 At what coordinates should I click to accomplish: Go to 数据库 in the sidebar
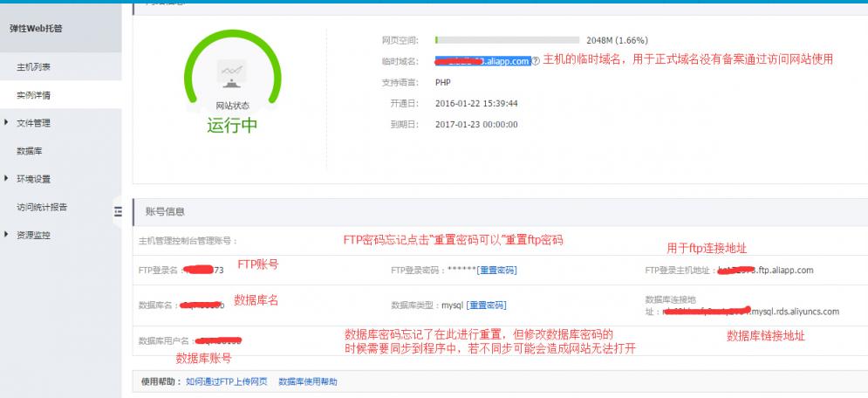[30, 151]
